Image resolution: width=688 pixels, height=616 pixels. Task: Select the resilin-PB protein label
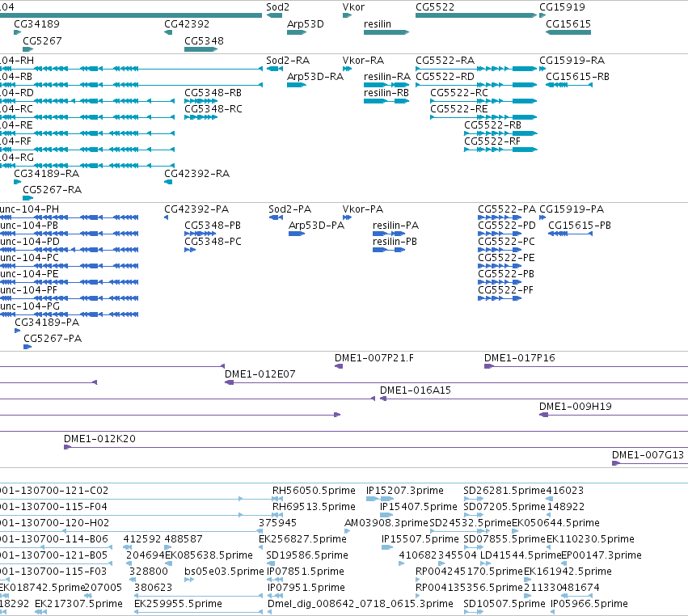(395, 242)
